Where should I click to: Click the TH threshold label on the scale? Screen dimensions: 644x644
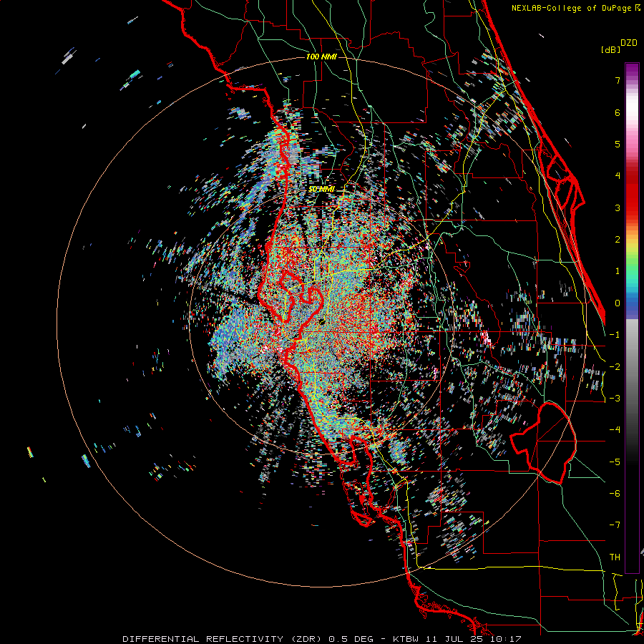click(x=615, y=557)
